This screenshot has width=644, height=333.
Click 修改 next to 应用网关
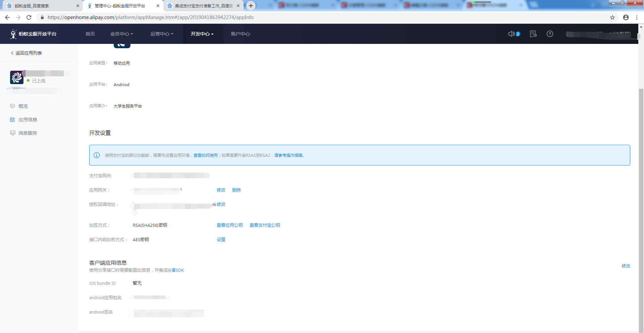coord(221,190)
